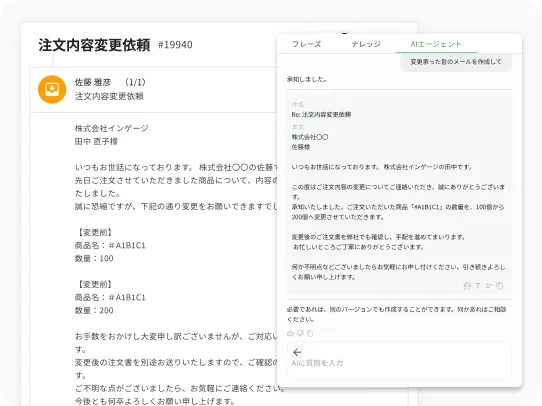
Task: Click the message subject under 佐藤 雅彦
Action: tap(109, 96)
